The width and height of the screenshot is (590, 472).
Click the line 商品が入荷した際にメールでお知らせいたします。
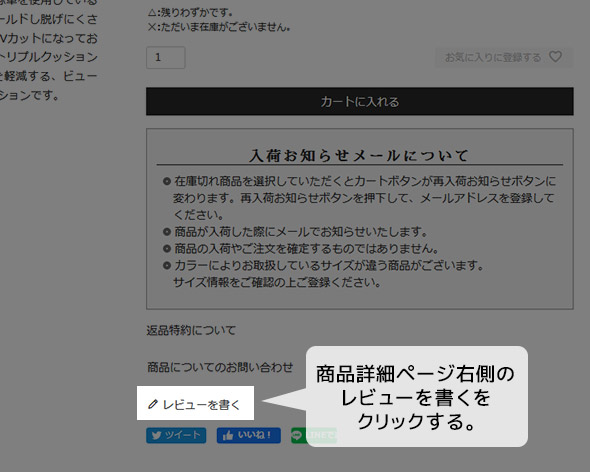[300, 231]
